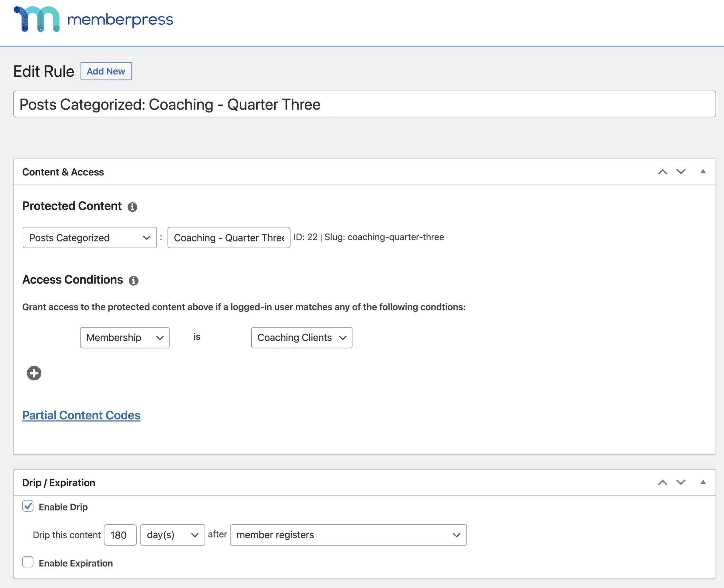
Task: Open the Posts Categorized content type dropdown
Action: (x=89, y=238)
